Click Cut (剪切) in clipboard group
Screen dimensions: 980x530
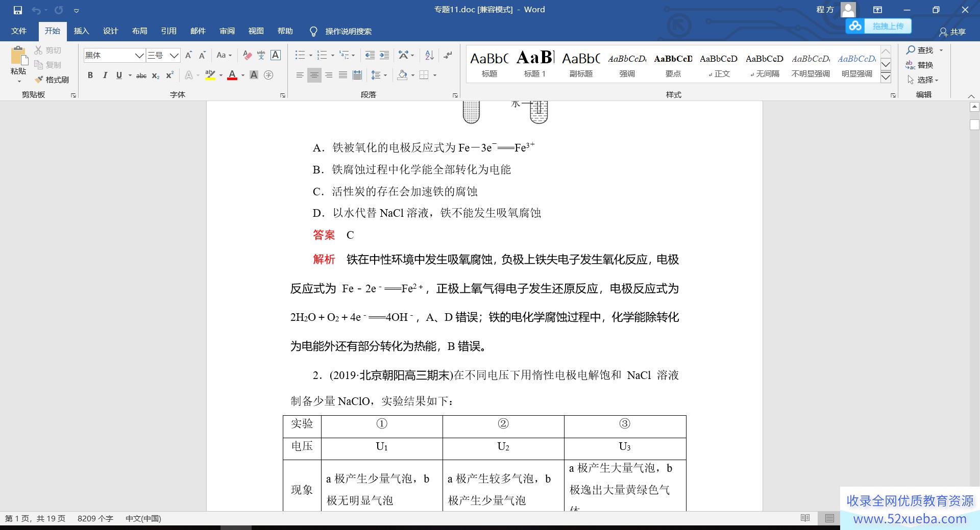pos(48,50)
